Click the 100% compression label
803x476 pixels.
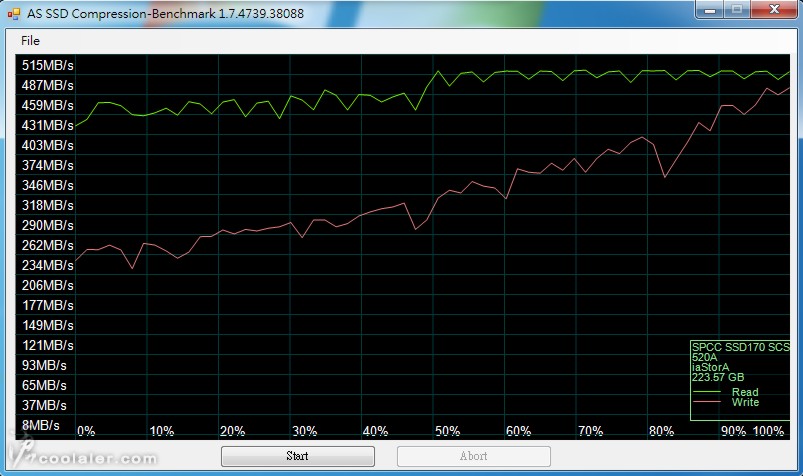click(768, 431)
